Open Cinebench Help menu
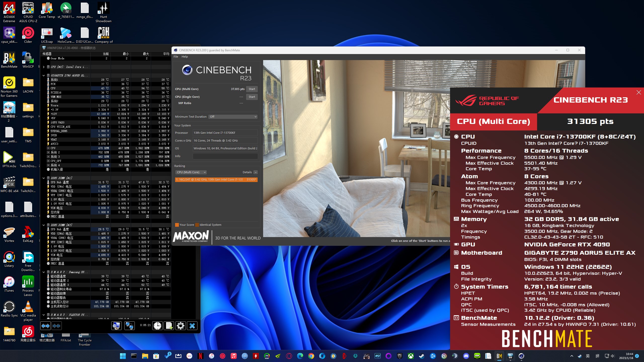The width and height of the screenshot is (644, 362). click(185, 57)
